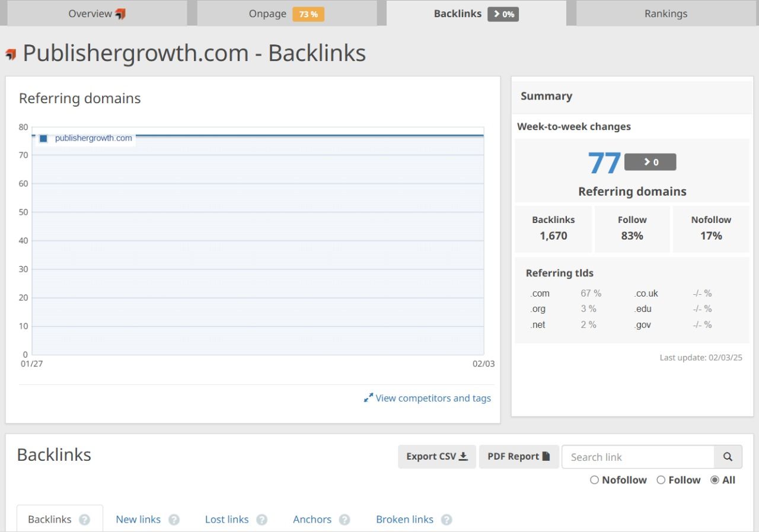
Task: Click the .com 67 % tld row
Action: click(566, 294)
